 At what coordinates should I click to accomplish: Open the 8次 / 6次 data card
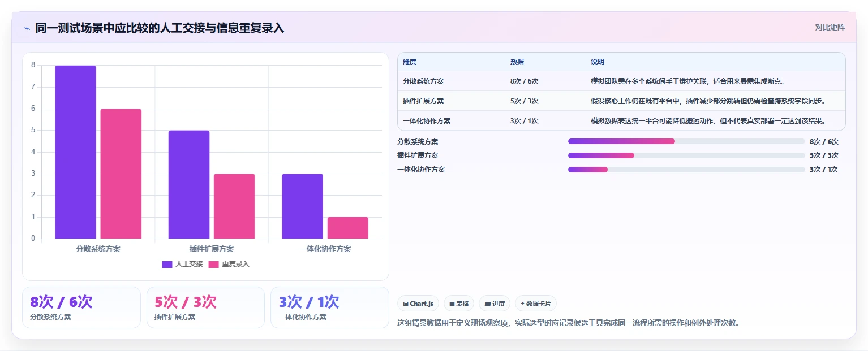[81, 307]
